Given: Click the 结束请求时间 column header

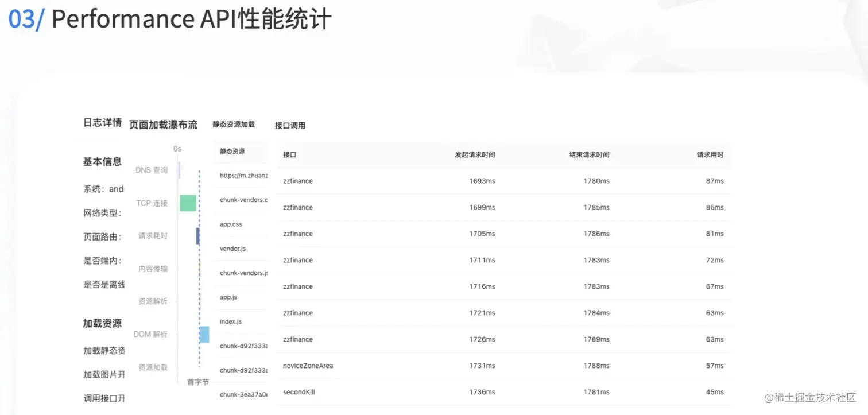Looking at the screenshot, I should click(589, 155).
